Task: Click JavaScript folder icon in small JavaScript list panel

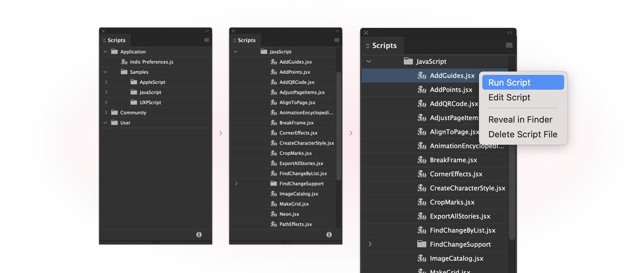Action: (x=264, y=52)
